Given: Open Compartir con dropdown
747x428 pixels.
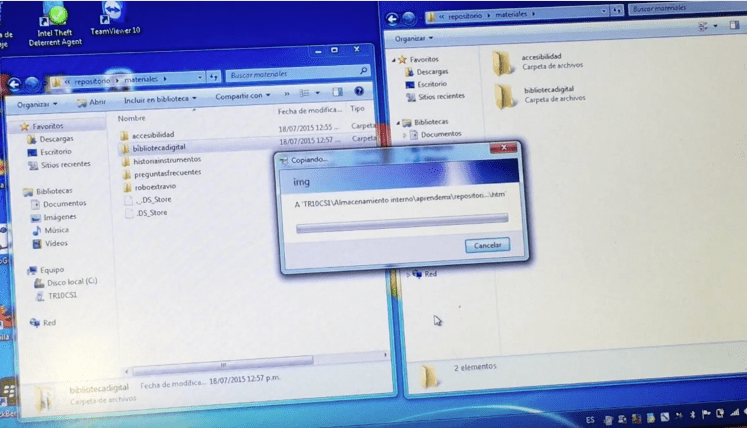Looking at the screenshot, I should [x=242, y=96].
